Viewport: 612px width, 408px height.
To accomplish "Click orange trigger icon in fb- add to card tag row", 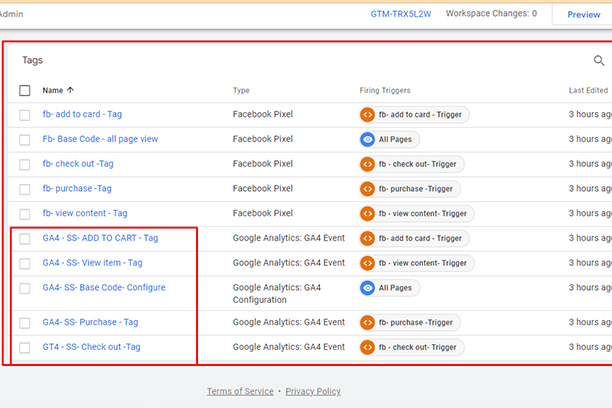I will point(367,114).
